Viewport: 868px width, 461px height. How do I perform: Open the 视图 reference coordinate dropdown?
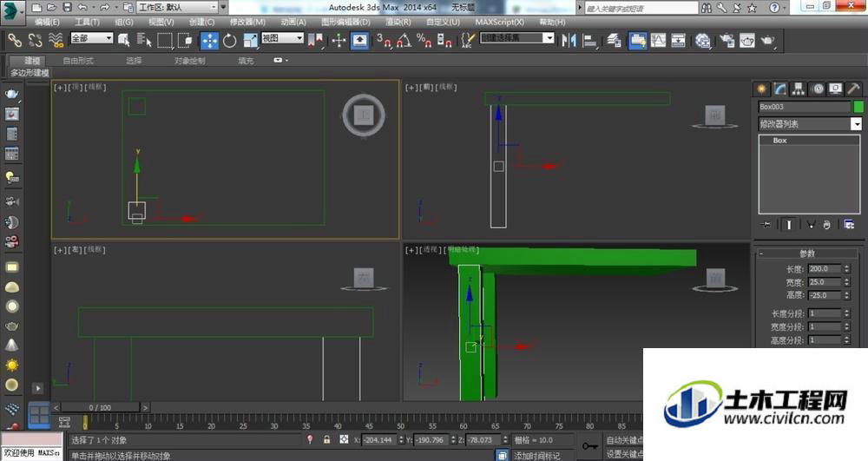(282, 38)
